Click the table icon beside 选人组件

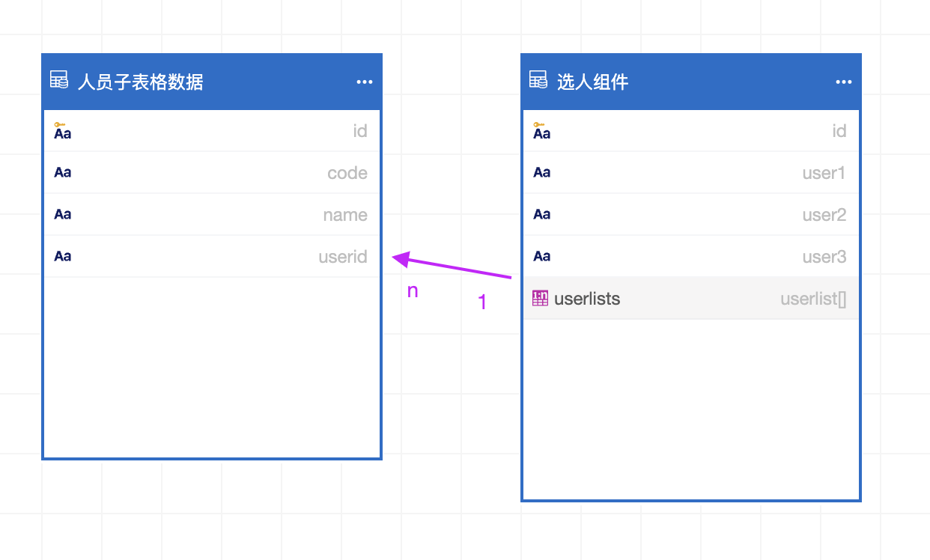pyautogui.click(x=538, y=80)
